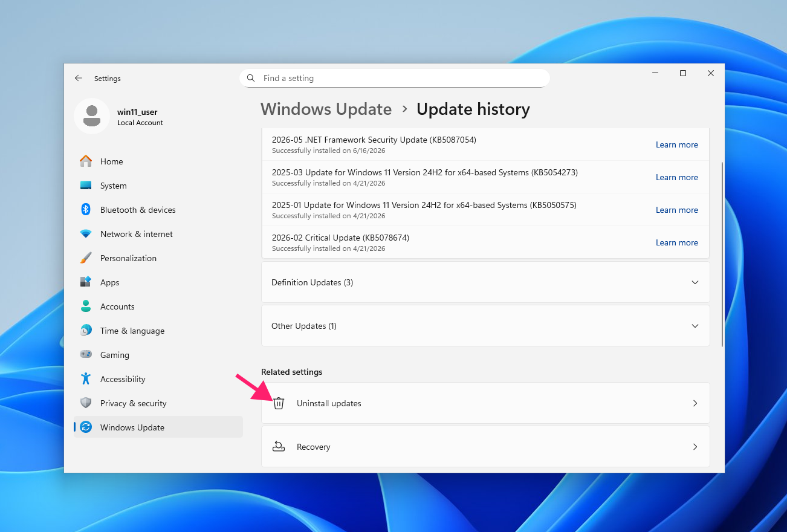Viewport: 787px width, 532px height.
Task: Open Recovery via its right chevron
Action: click(x=695, y=447)
